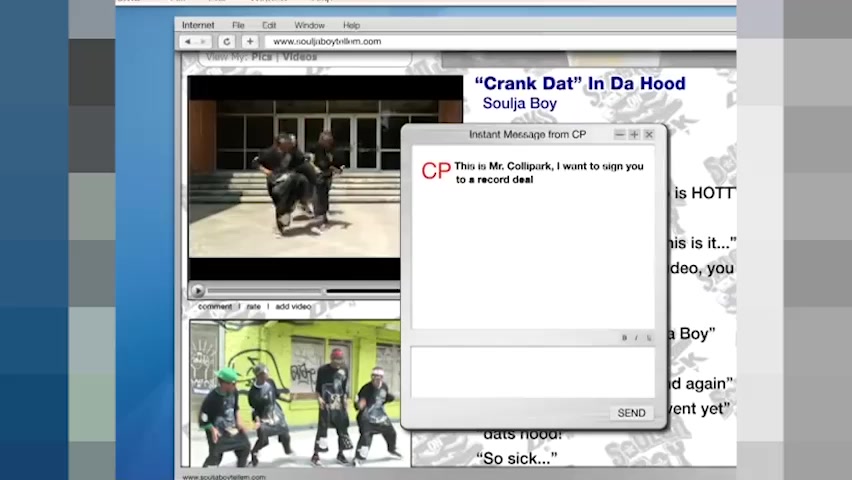Viewport: 852px width, 480px height.
Task: Click the browser forward arrow
Action: point(203,41)
